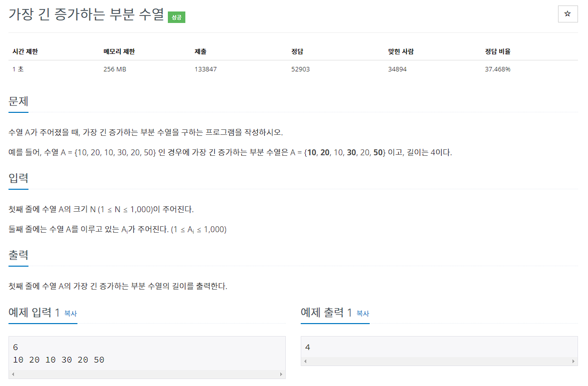Click right arrow of example input scrollbar
Screen dimensions: 588x386
(x=281, y=374)
